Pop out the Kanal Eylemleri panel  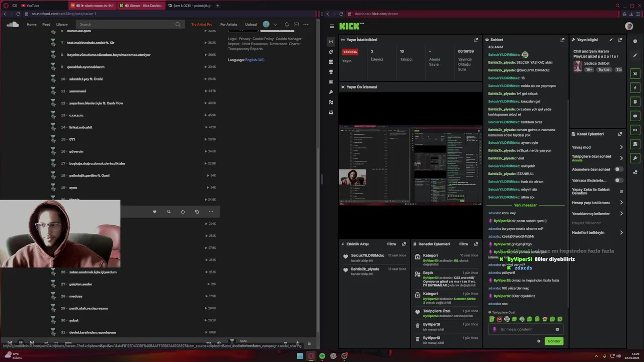pos(620,134)
